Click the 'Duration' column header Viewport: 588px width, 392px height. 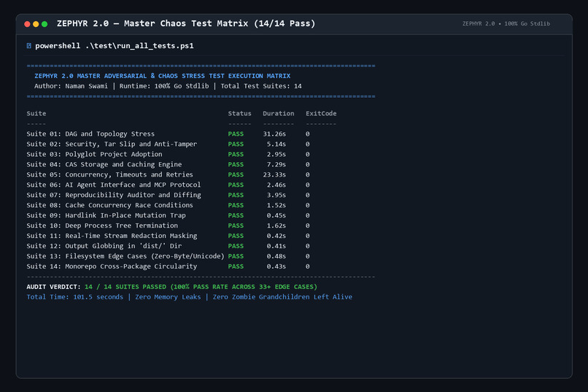[278, 113]
